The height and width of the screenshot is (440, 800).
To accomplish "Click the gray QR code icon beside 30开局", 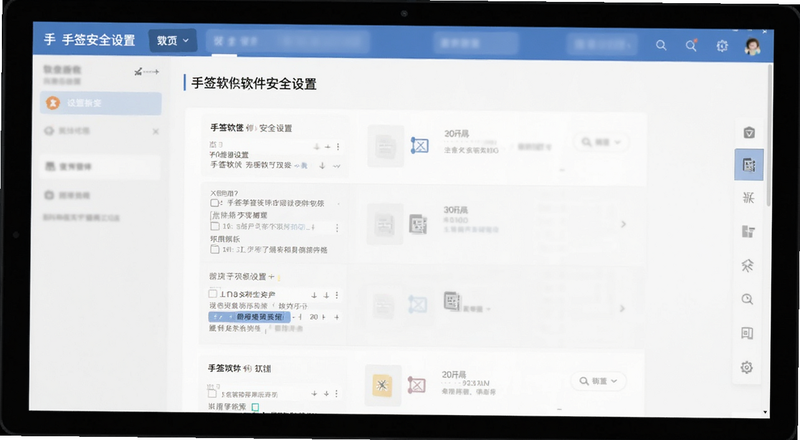I will (418, 224).
